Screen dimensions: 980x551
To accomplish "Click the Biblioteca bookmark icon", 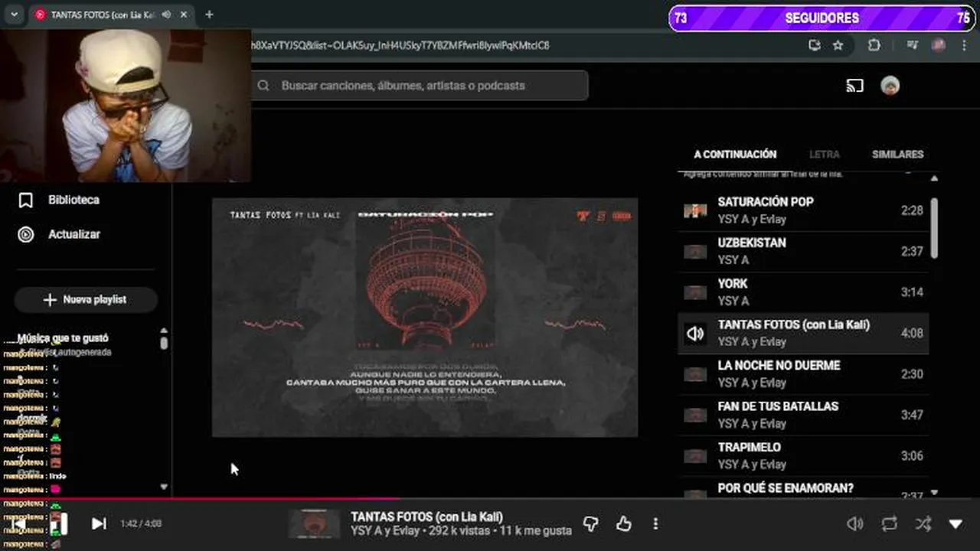I will point(26,201).
